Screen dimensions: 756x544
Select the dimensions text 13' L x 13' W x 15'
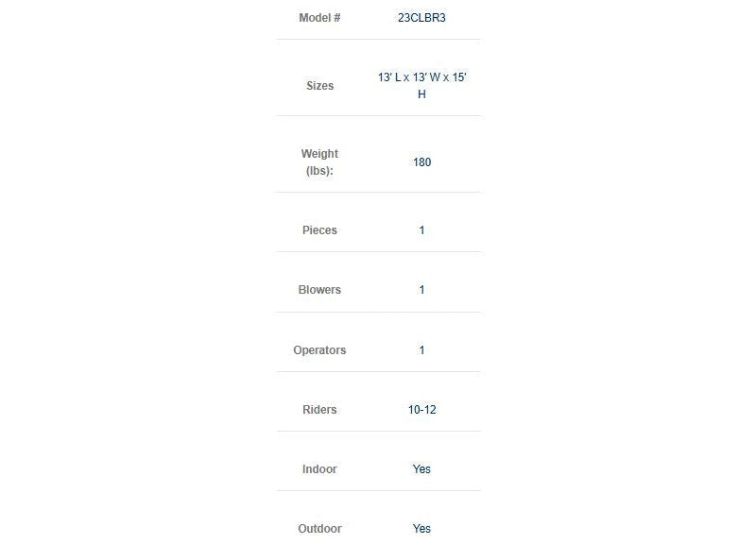pyautogui.click(x=421, y=77)
